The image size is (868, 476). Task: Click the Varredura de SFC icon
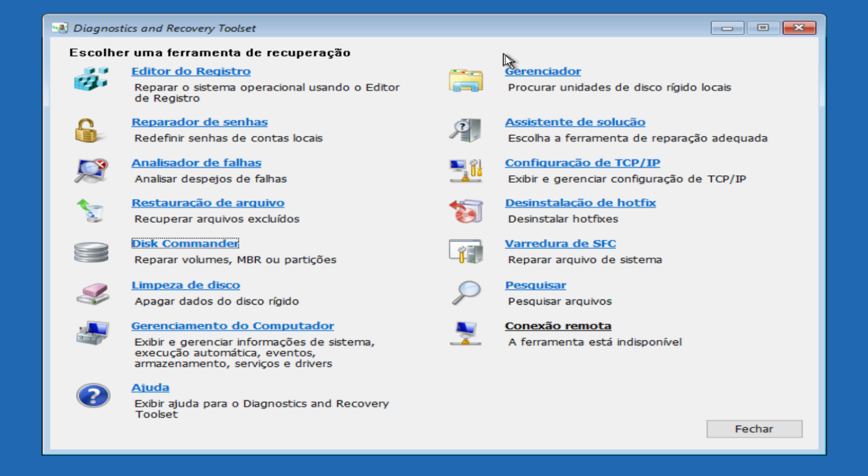(x=466, y=252)
